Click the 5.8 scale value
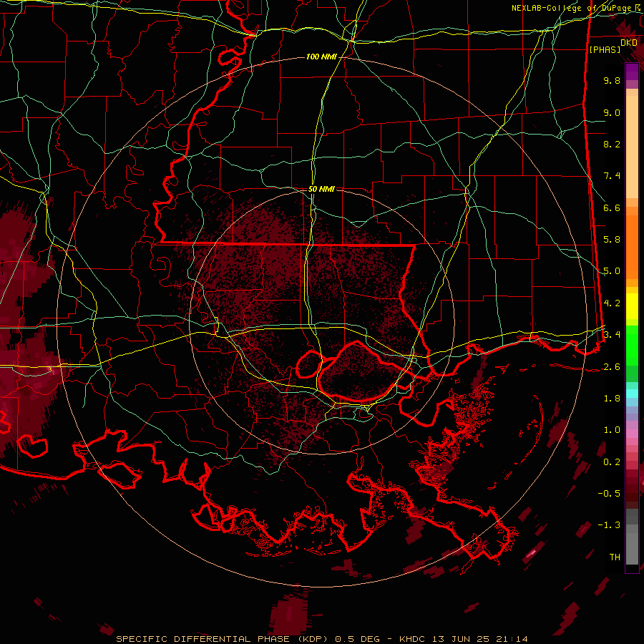The image size is (644, 644). [612, 240]
